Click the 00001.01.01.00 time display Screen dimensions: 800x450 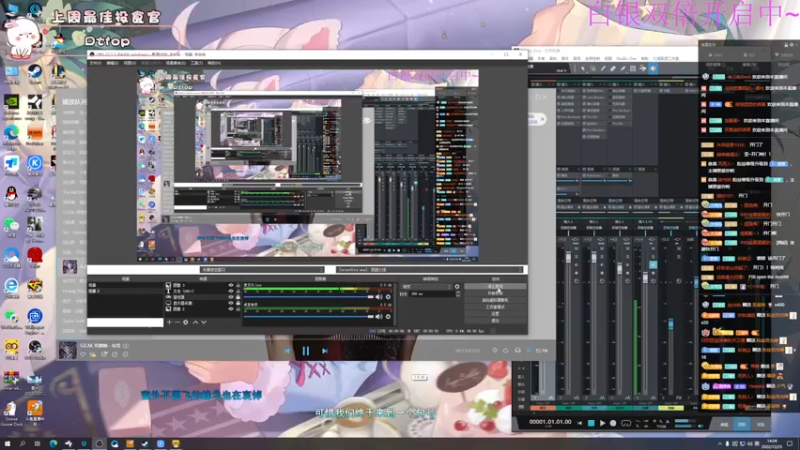(x=550, y=422)
